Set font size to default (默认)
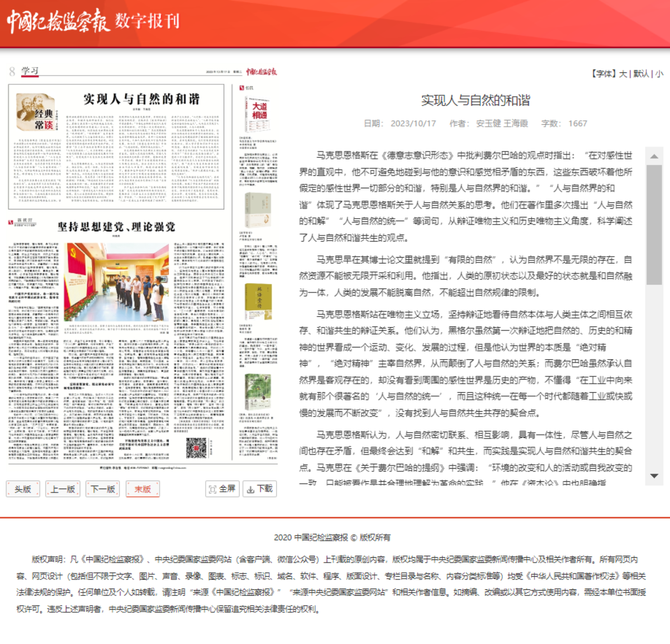This screenshot has width=670, height=644. [641, 74]
